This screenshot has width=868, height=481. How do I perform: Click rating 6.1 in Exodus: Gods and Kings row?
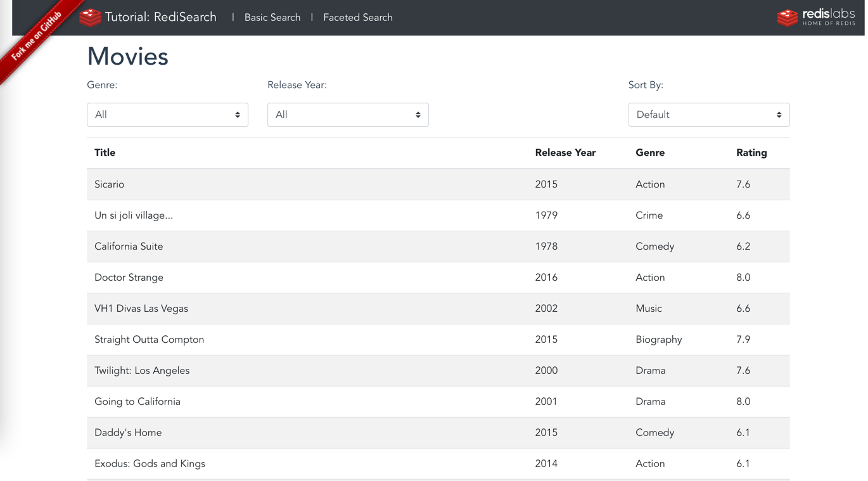point(743,464)
